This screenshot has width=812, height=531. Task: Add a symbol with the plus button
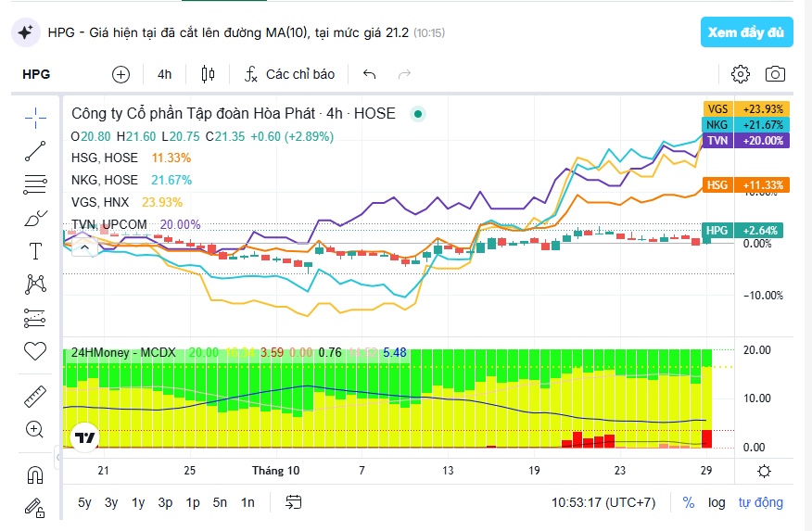(121, 74)
